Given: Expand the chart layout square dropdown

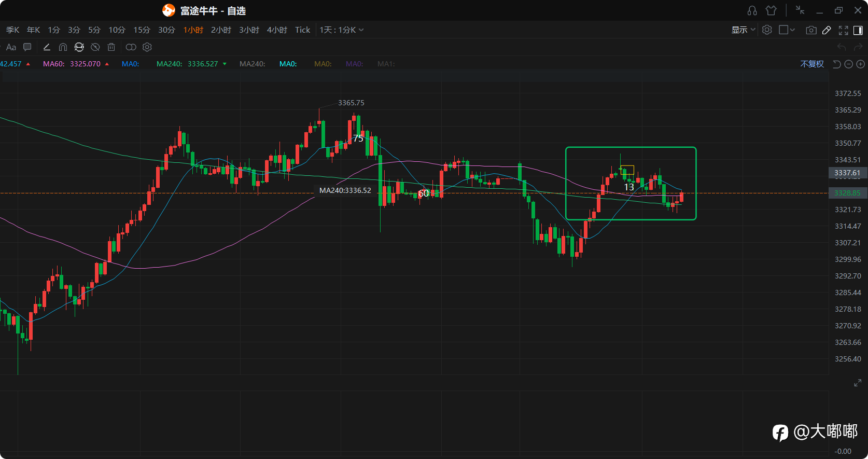Looking at the screenshot, I should point(787,30).
